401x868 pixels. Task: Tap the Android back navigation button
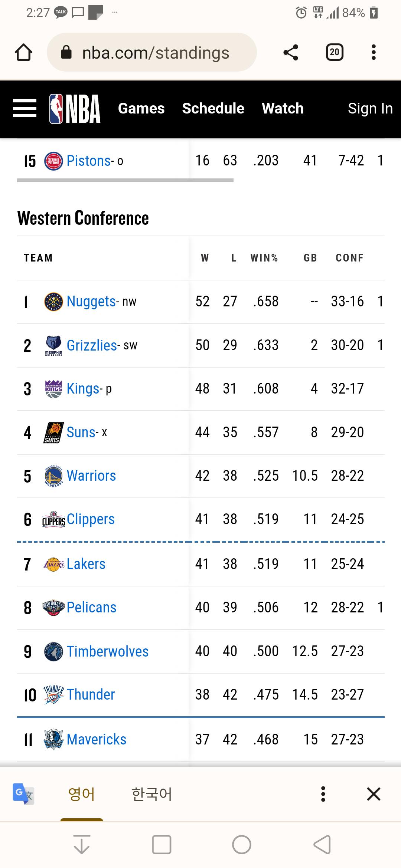322,845
